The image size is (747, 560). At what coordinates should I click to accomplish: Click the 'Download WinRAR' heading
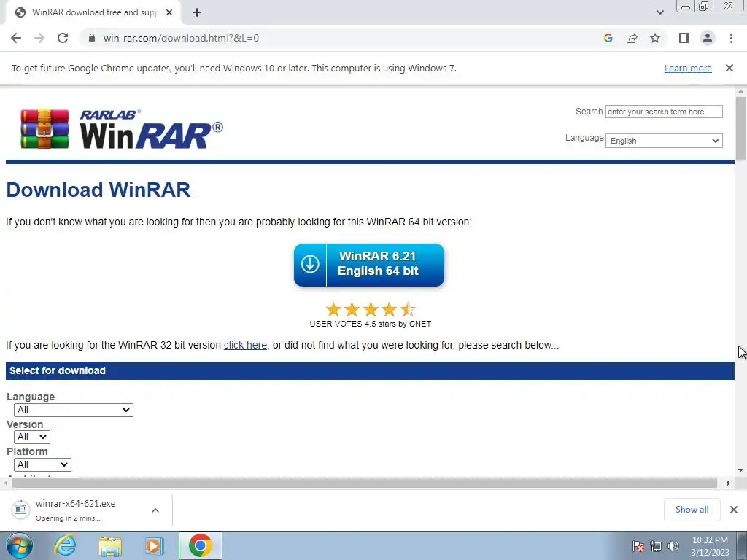click(98, 190)
